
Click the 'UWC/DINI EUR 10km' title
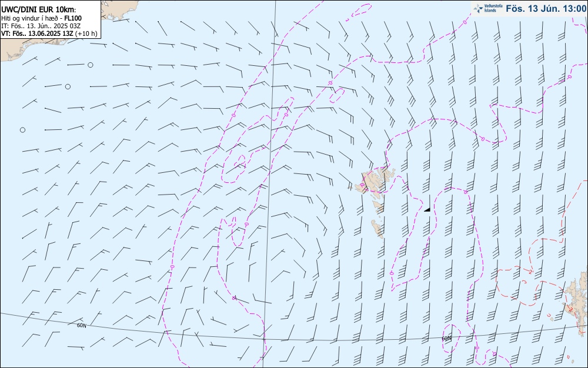tap(38, 10)
